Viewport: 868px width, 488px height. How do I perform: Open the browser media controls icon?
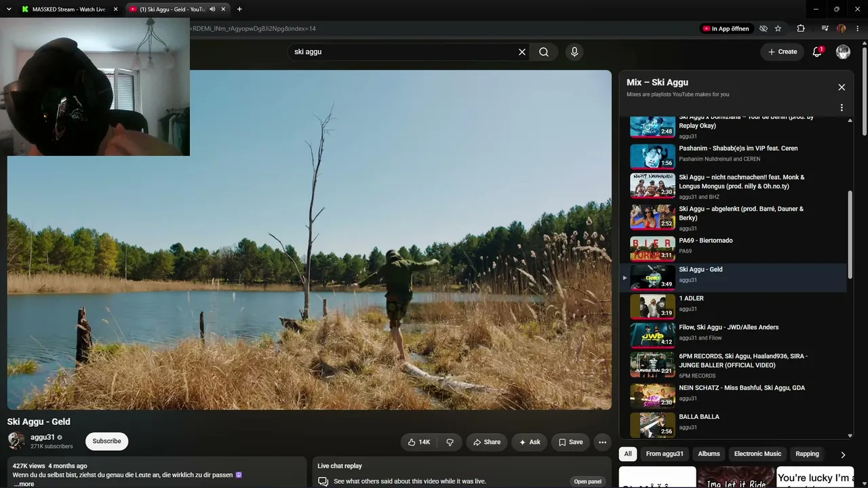pyautogui.click(x=825, y=28)
